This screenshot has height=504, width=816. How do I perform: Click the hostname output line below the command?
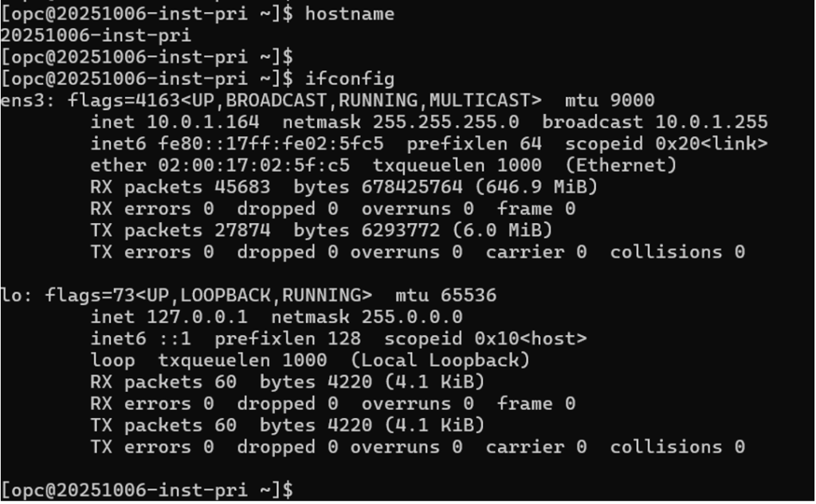96,36
